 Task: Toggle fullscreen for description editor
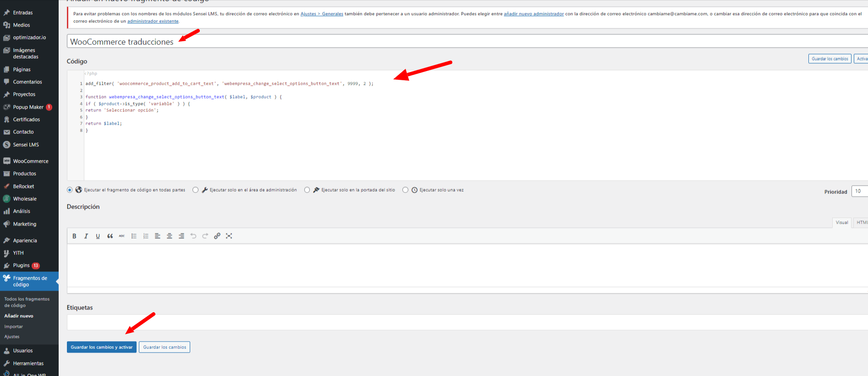coord(229,236)
